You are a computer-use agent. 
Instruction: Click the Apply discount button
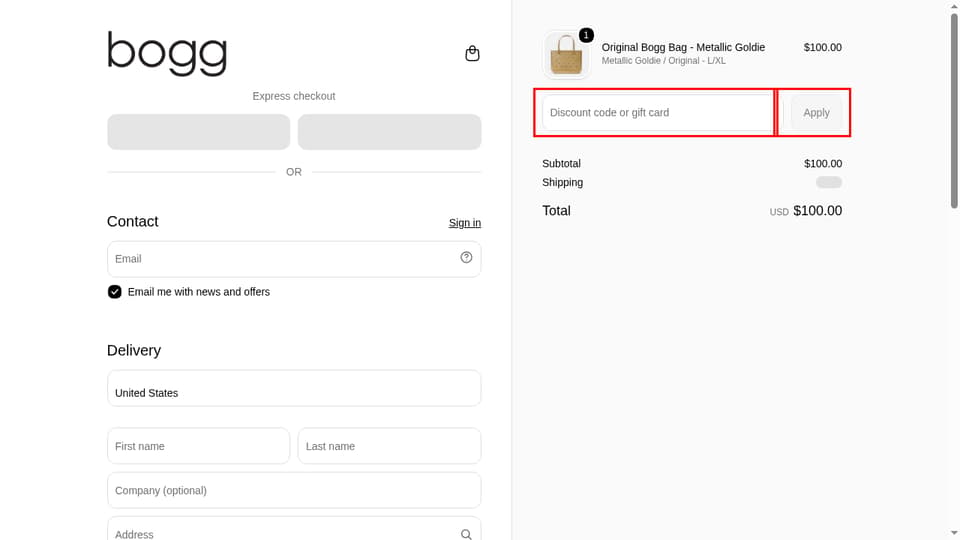point(816,113)
